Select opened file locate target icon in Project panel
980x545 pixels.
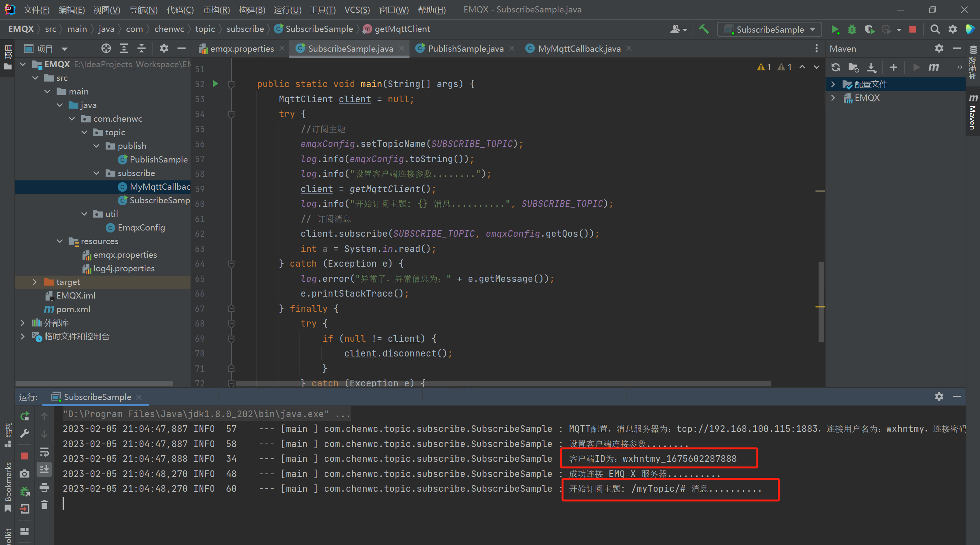[106, 49]
